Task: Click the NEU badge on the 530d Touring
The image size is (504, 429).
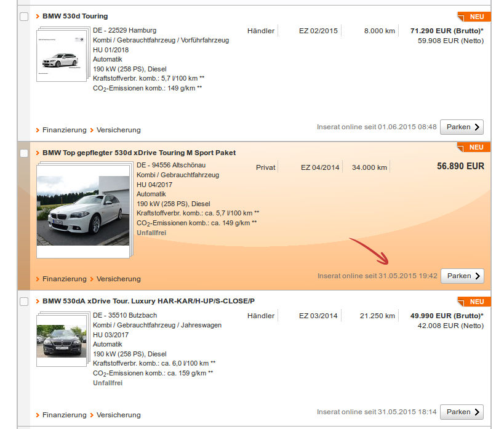Action: coord(475,17)
